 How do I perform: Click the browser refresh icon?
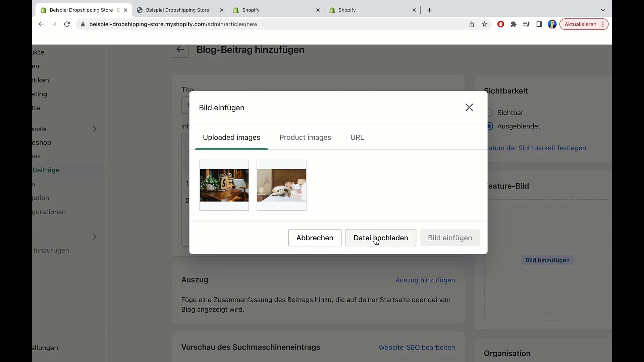[x=67, y=24]
